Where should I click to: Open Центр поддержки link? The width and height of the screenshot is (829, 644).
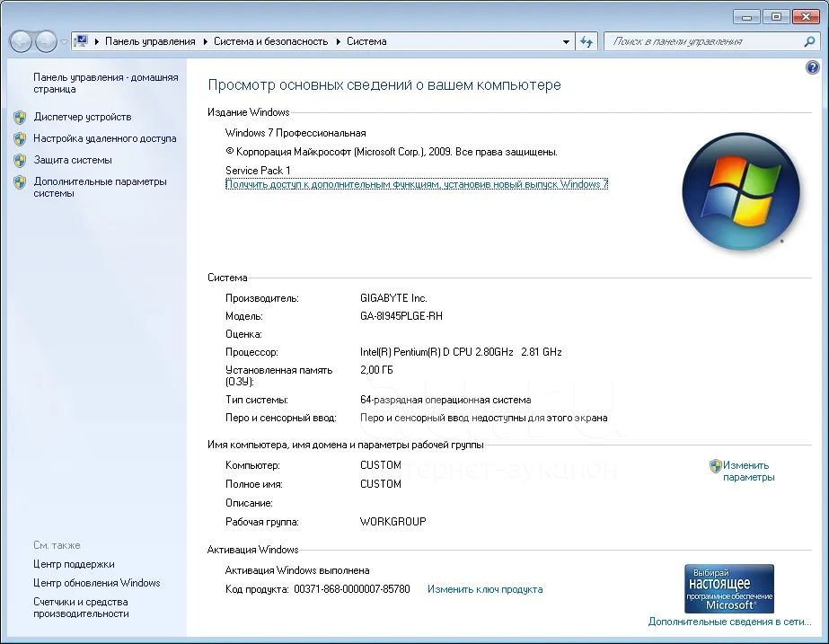[x=74, y=564]
